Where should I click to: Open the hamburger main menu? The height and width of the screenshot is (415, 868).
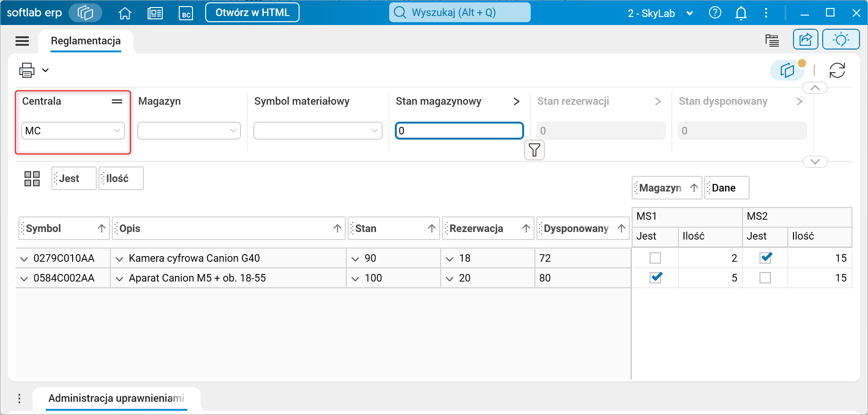pos(22,41)
